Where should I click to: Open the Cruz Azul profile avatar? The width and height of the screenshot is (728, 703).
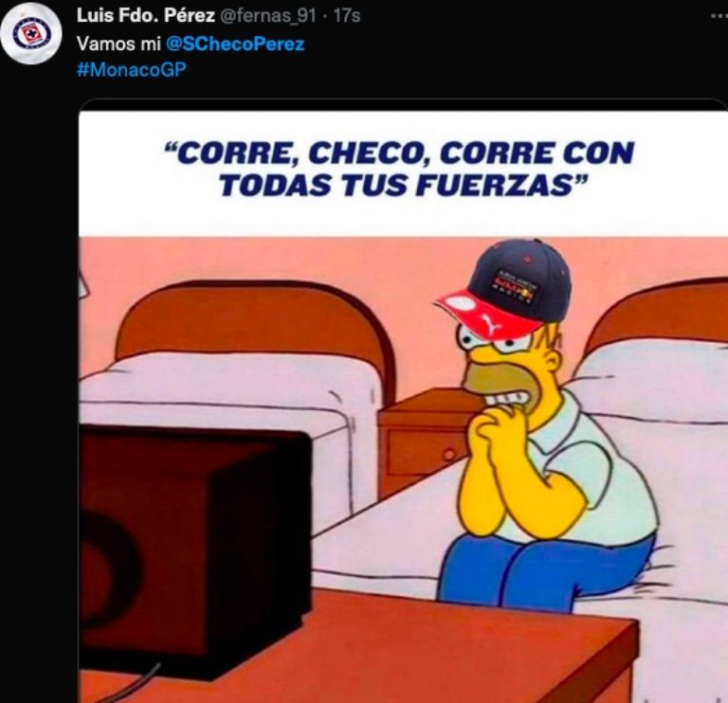point(30,35)
